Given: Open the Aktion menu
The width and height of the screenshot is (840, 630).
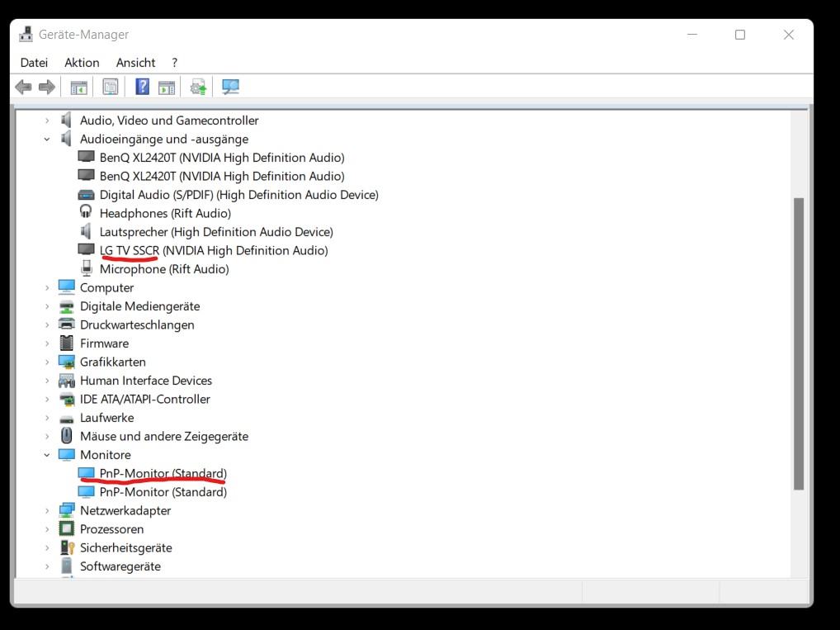Looking at the screenshot, I should 82,63.
